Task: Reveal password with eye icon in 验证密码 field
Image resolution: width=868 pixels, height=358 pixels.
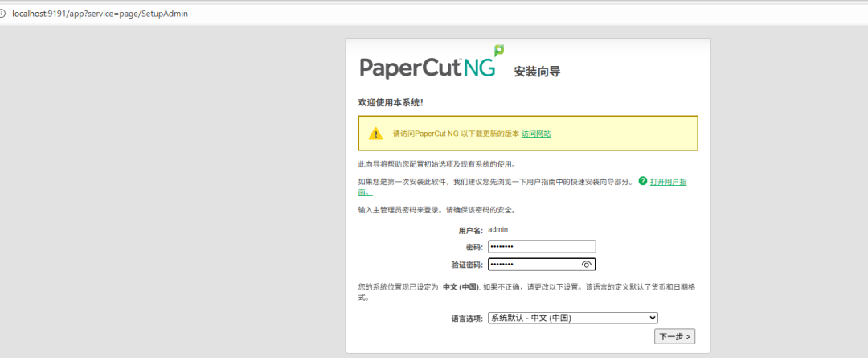Action: 587,265
